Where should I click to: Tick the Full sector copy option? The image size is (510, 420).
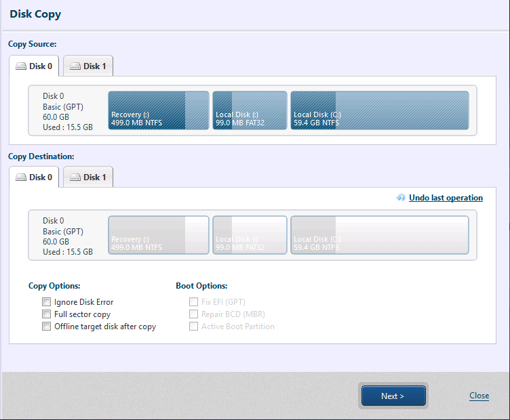click(x=46, y=314)
